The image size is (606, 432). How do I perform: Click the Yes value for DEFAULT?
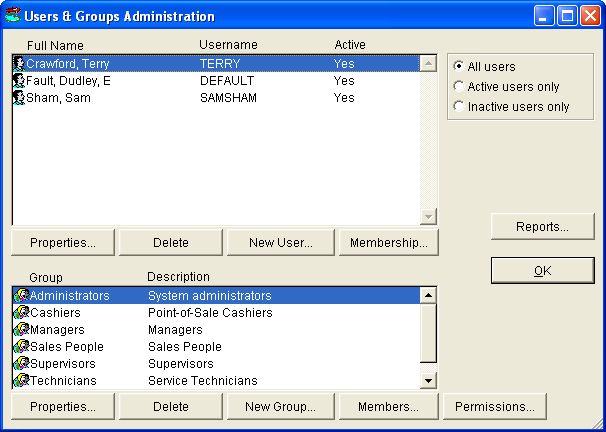pos(344,80)
